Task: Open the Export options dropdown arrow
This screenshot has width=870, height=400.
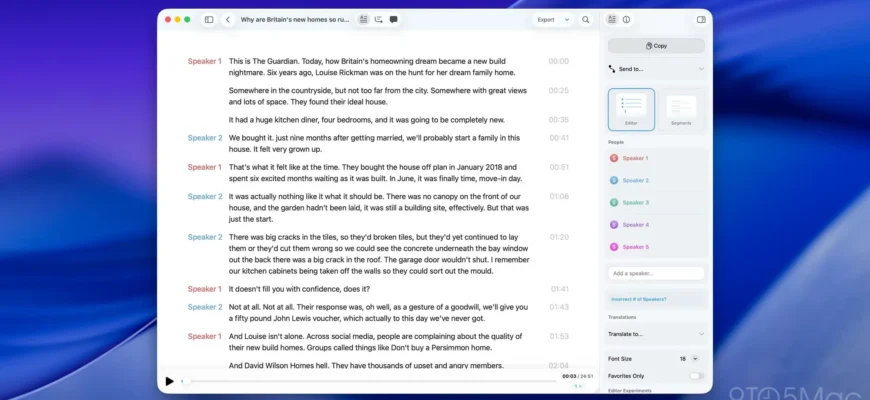Action: [566, 19]
